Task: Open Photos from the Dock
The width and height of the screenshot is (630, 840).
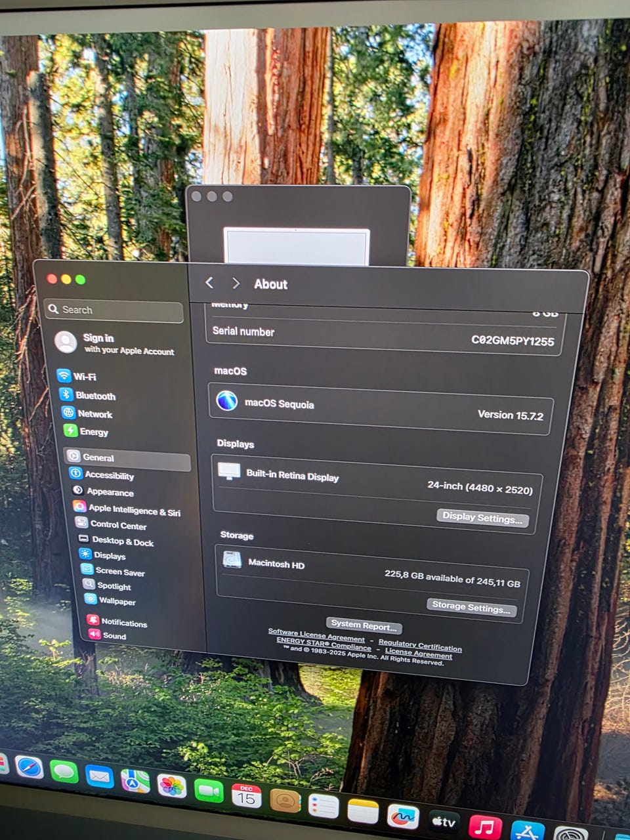Action: (x=172, y=786)
